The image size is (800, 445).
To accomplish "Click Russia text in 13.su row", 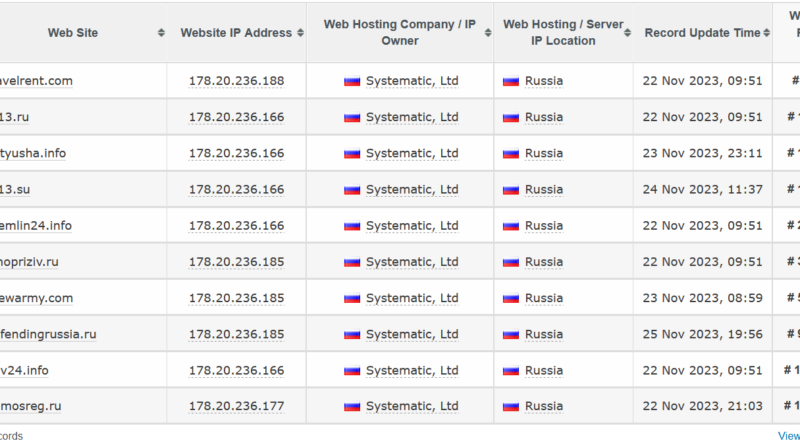I will [x=544, y=189].
